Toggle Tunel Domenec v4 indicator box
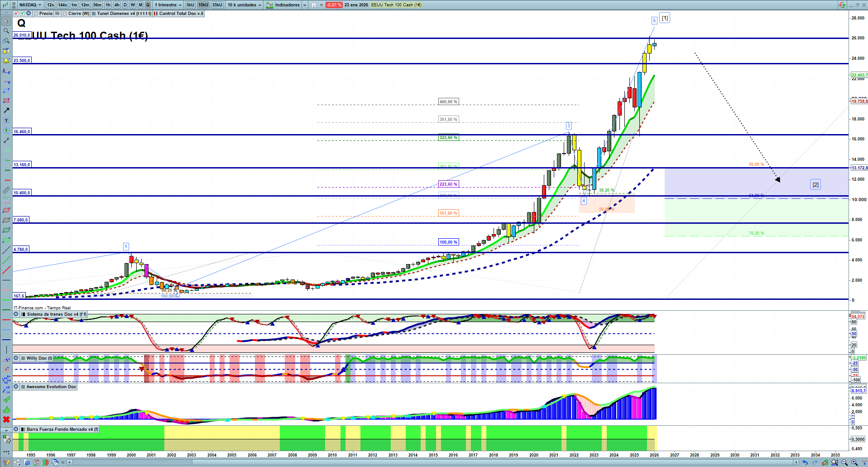The image size is (868, 467). click(x=94, y=14)
